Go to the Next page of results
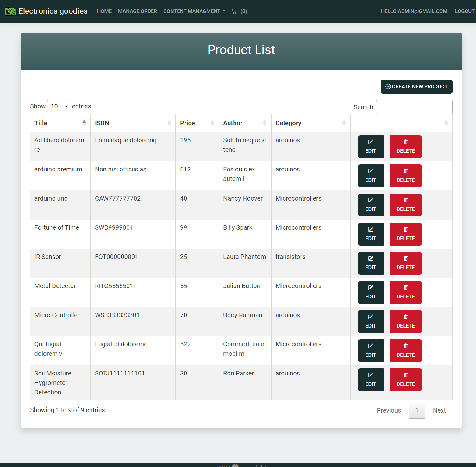Screen dimensions: 476x467 tap(439, 410)
